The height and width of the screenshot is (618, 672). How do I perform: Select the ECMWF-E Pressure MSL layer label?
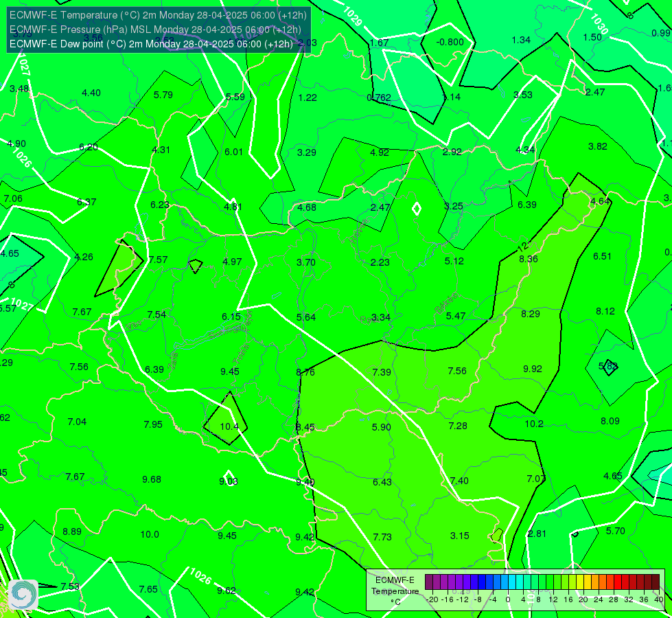click(155, 30)
